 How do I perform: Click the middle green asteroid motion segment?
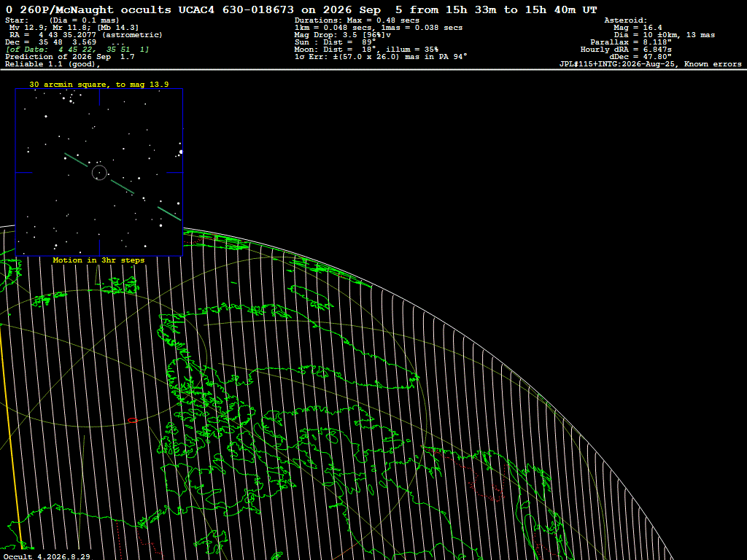point(123,187)
